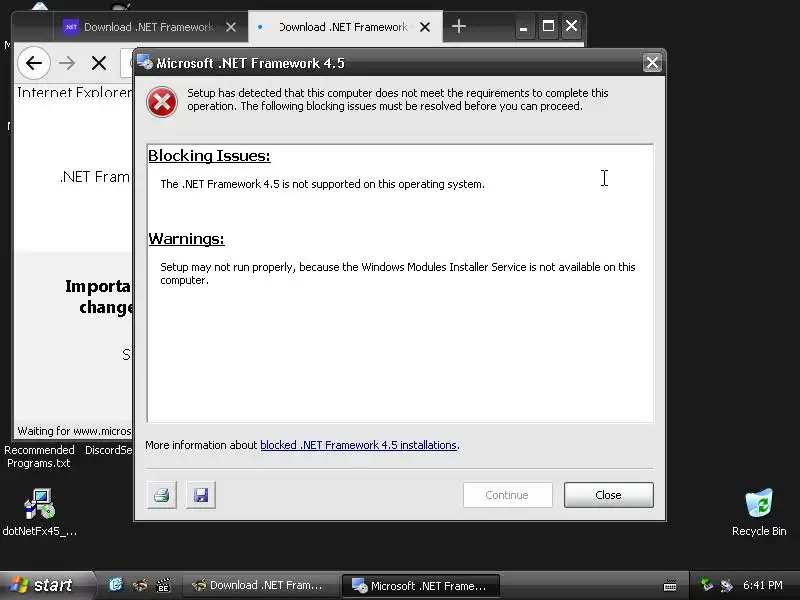This screenshot has height=600, width=800.
Task: Click the red error icon in the dialog
Action: pyautogui.click(x=162, y=102)
